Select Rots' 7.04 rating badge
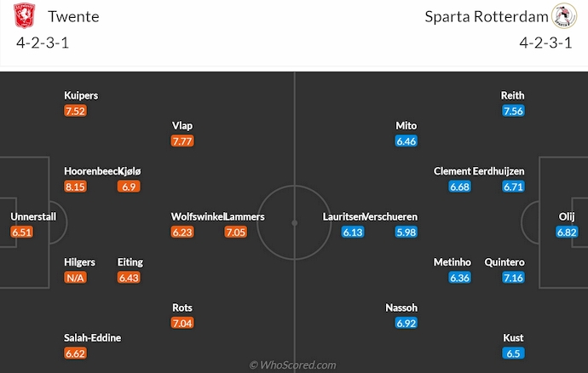The width and height of the screenshot is (588, 373). (x=182, y=323)
